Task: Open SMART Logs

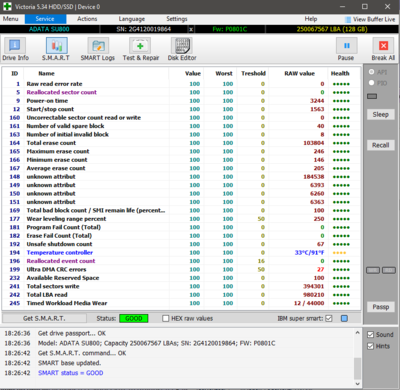Action: (x=98, y=49)
